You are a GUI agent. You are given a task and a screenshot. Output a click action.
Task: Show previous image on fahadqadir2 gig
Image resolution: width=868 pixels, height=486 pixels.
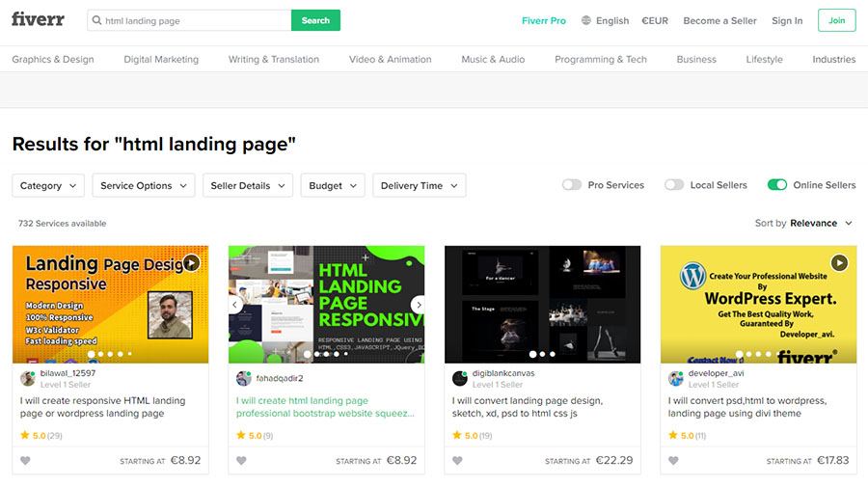(x=235, y=305)
